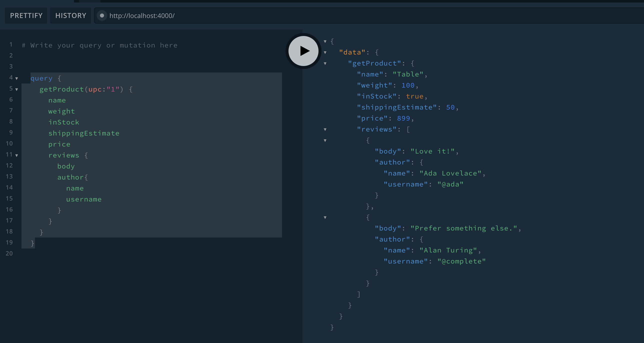Open the HISTORY panel
Viewport: 644px width, 343px height.
coord(70,15)
